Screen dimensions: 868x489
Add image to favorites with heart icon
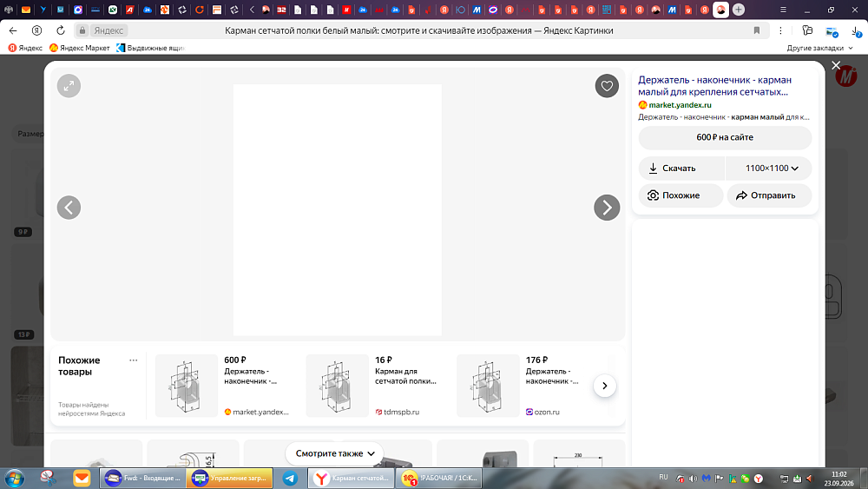point(607,86)
